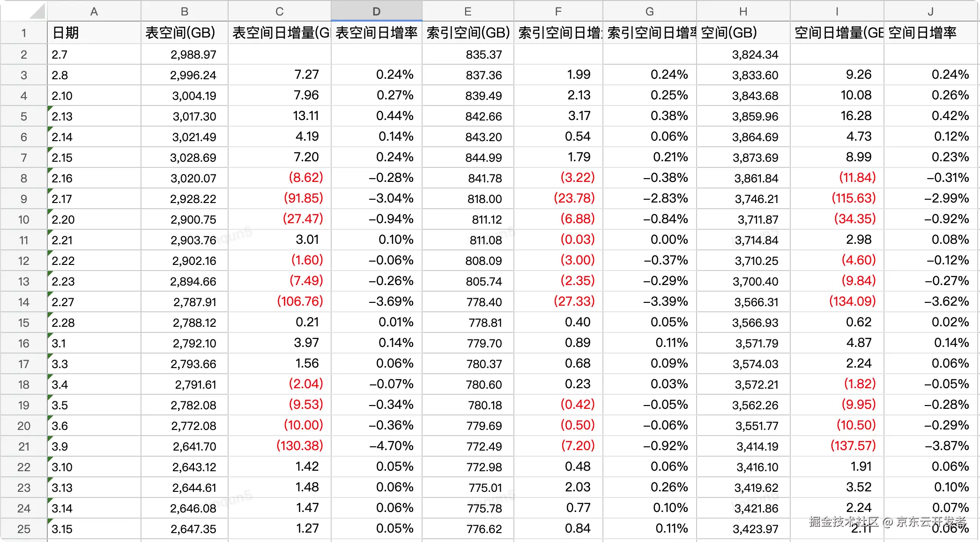Select column A header
This screenshot has height=542, width=980.
point(94,12)
